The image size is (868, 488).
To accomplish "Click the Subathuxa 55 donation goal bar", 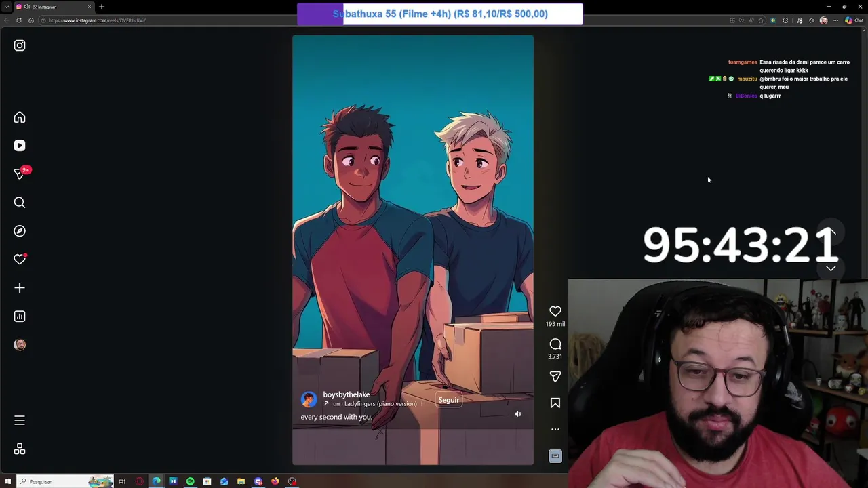I will (x=439, y=14).
